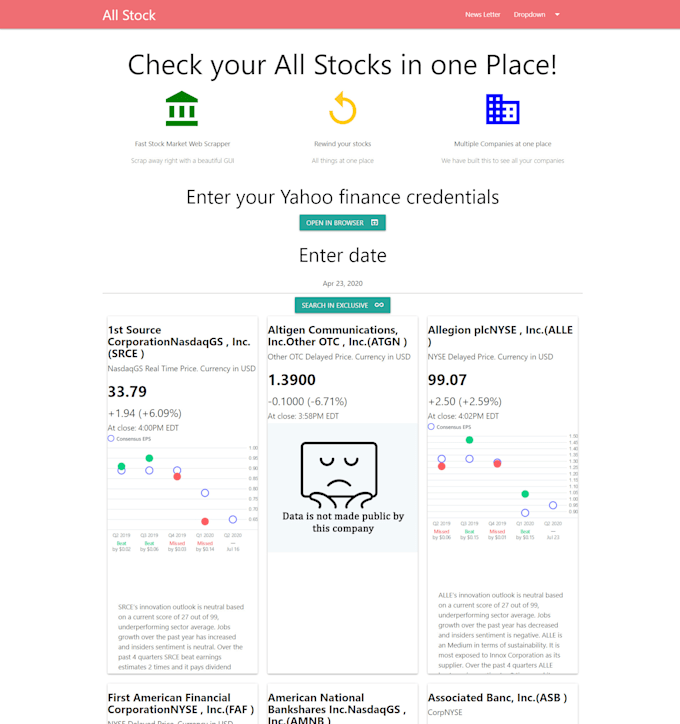Open the 1st Source Corporation (SRCE) card title
The image size is (680, 724).
(x=179, y=342)
